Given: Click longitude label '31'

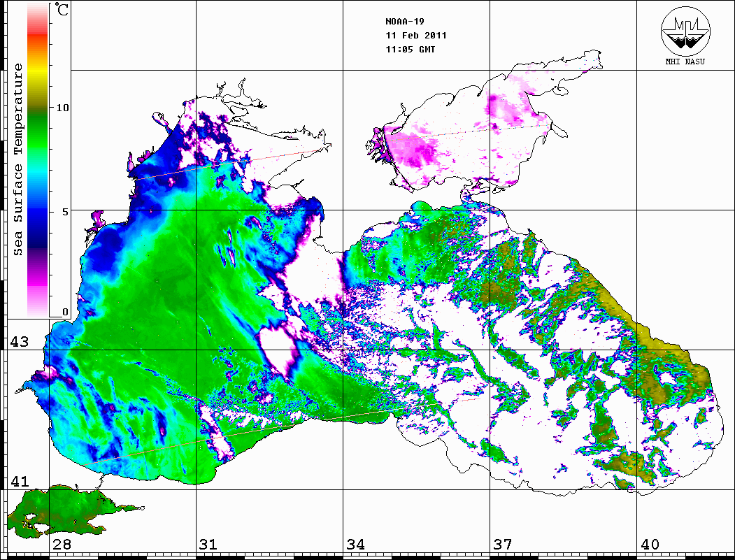Looking at the screenshot, I should click(x=208, y=544).
